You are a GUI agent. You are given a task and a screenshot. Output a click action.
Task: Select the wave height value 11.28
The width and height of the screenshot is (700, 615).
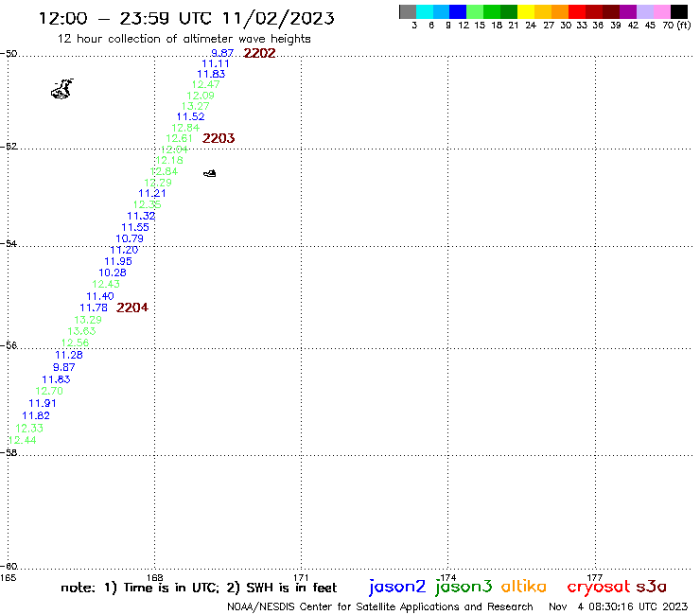tap(69, 355)
